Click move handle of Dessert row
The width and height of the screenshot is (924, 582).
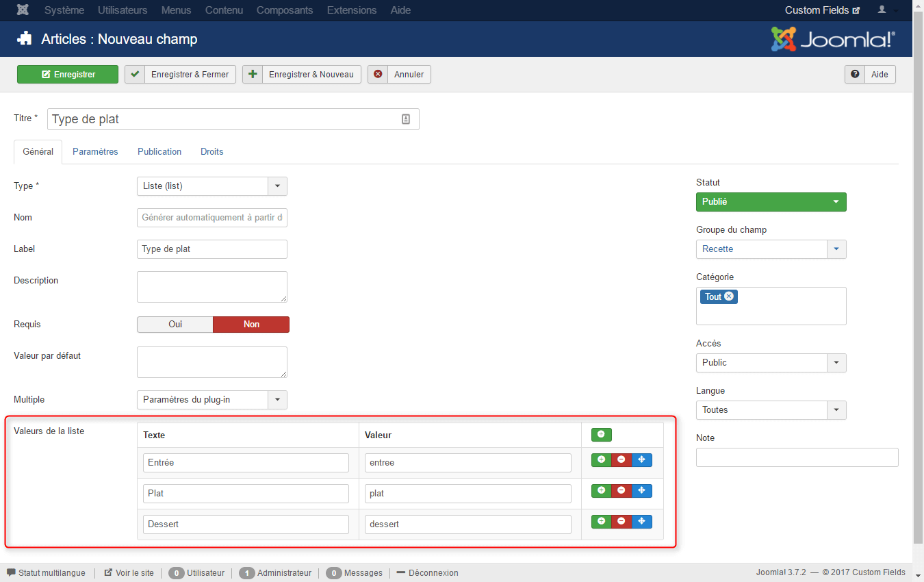641,522
